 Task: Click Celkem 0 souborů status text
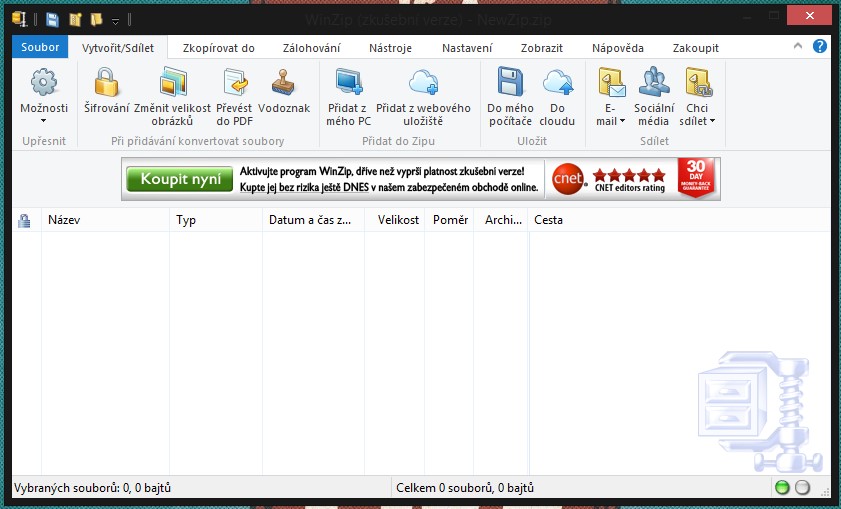465,488
